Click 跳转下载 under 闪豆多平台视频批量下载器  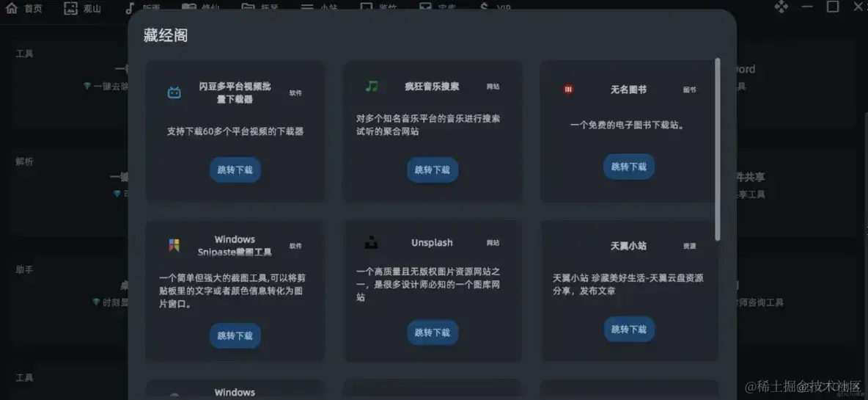click(235, 170)
